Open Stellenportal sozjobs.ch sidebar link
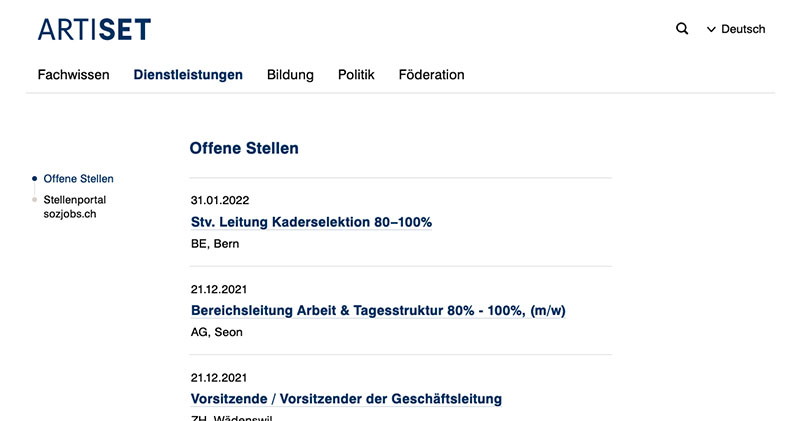The height and width of the screenshot is (421, 800). pyautogui.click(x=74, y=207)
